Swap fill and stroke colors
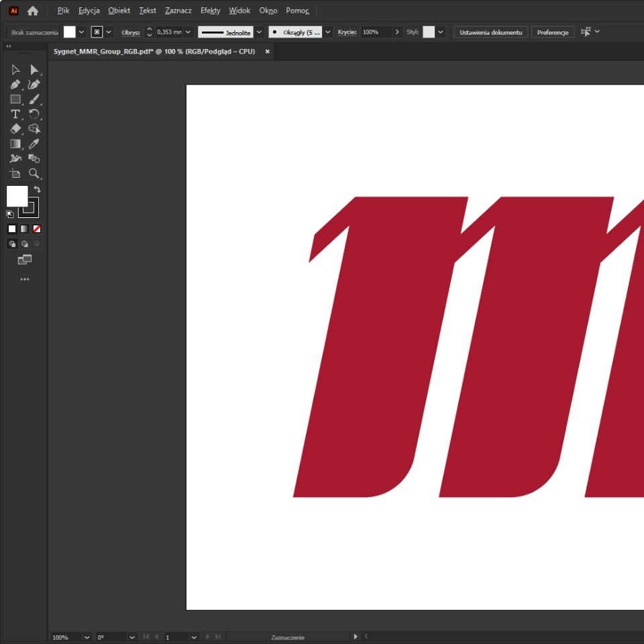644x644 pixels. click(x=37, y=189)
